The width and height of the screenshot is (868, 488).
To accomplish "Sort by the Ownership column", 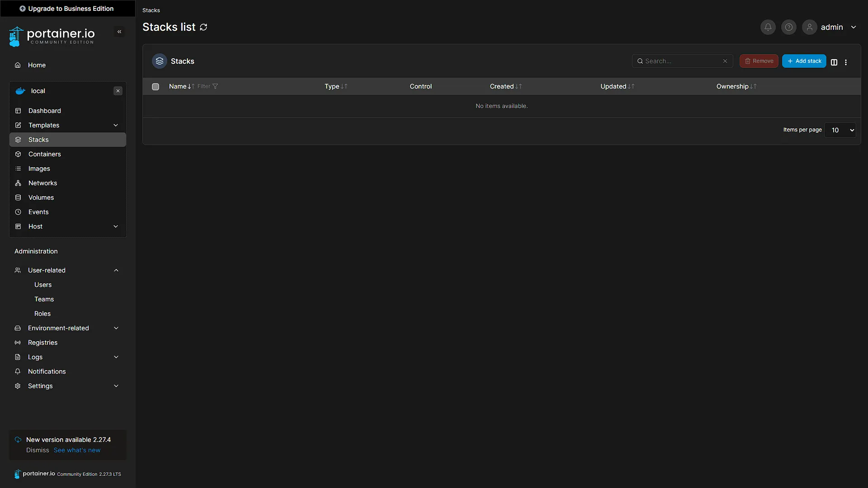I will [736, 86].
